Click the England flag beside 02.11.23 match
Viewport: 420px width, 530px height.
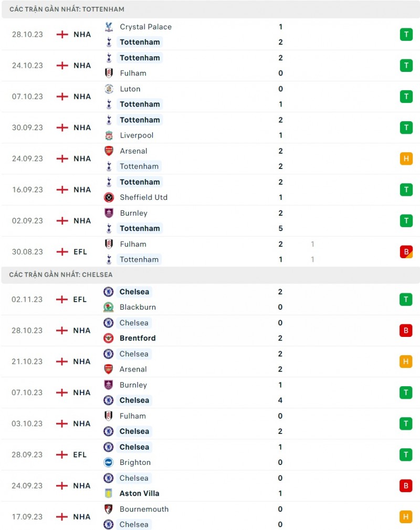62,300
